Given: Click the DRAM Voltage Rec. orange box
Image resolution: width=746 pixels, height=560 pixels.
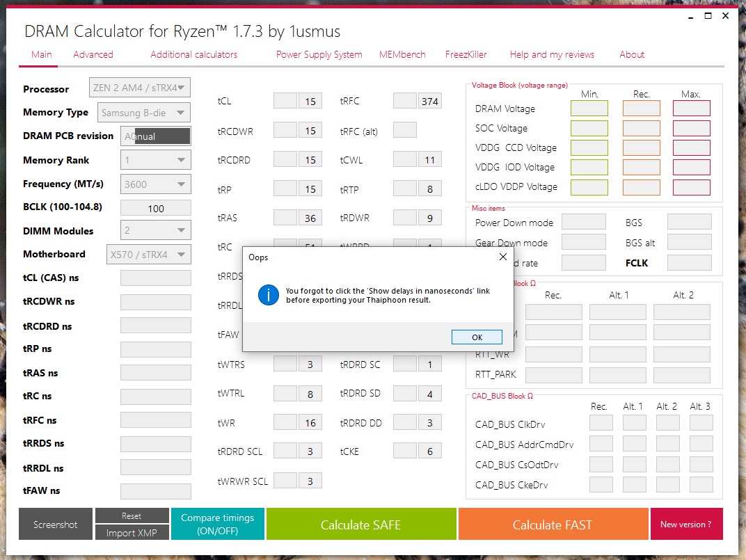Looking at the screenshot, I should click(642, 109).
